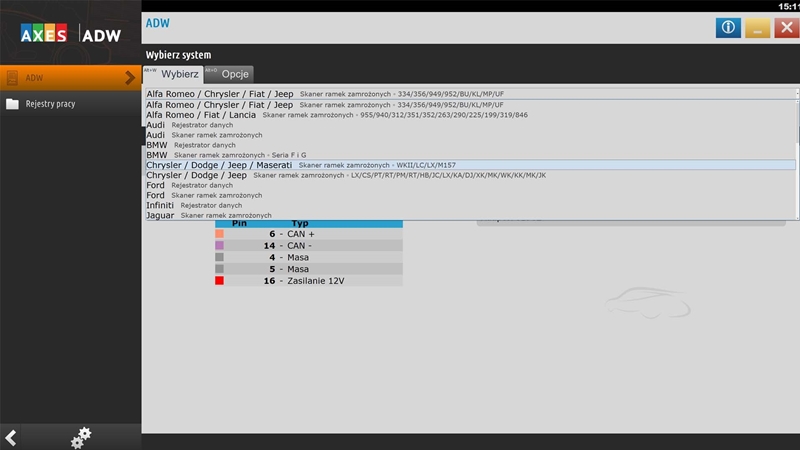Image resolution: width=800 pixels, height=450 pixels.
Task: Click the CAN + pin row label
Action: (x=301, y=234)
